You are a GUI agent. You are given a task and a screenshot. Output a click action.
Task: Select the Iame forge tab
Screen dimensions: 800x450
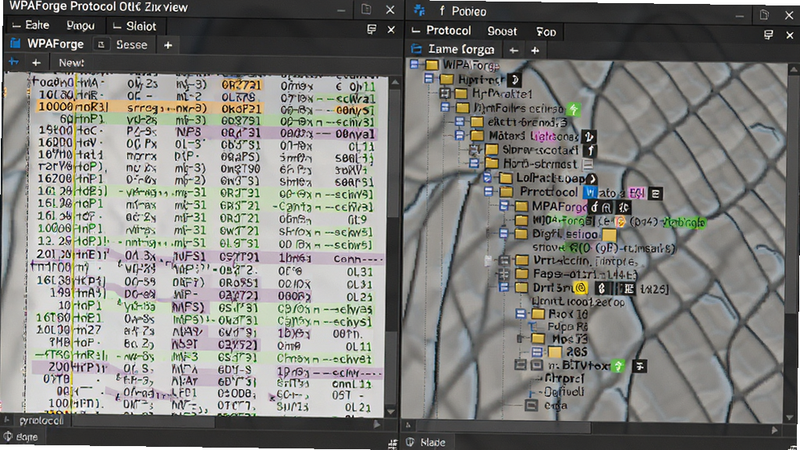click(461, 49)
